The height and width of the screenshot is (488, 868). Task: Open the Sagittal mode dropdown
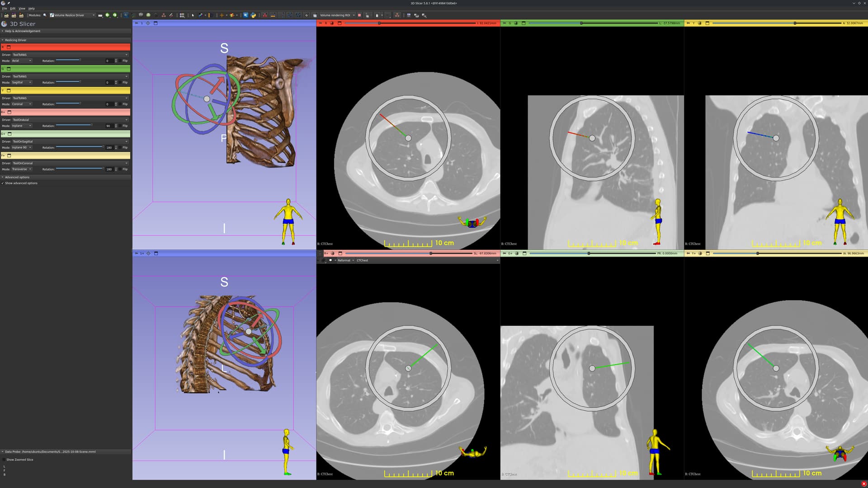pos(22,83)
